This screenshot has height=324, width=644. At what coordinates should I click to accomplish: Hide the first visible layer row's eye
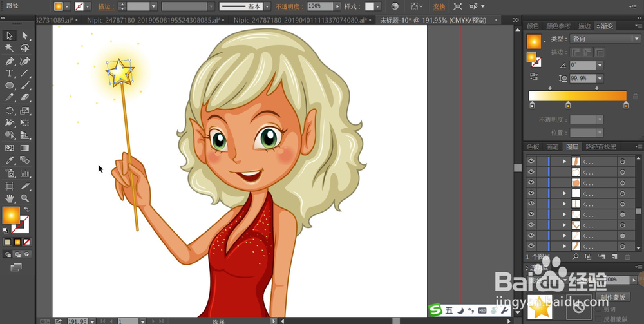[531, 161]
